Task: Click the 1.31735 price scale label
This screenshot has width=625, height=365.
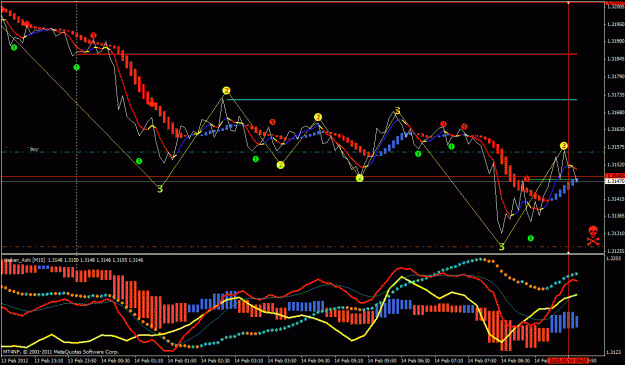Action: (x=615, y=95)
